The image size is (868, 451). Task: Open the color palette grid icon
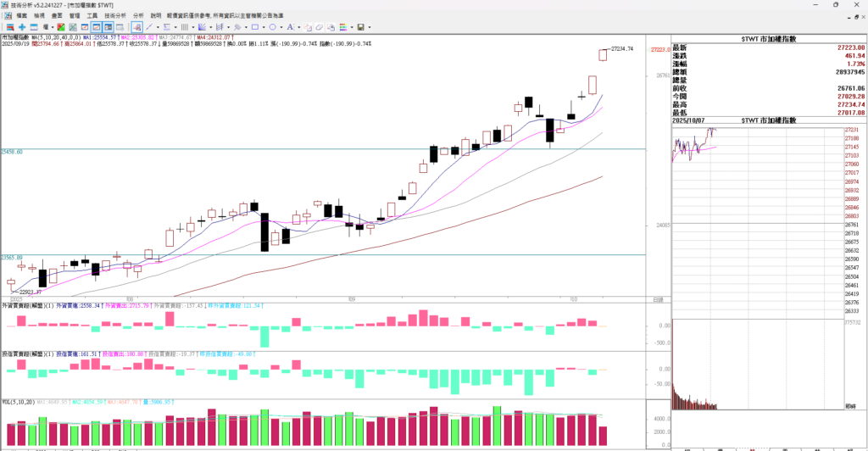tap(342, 27)
